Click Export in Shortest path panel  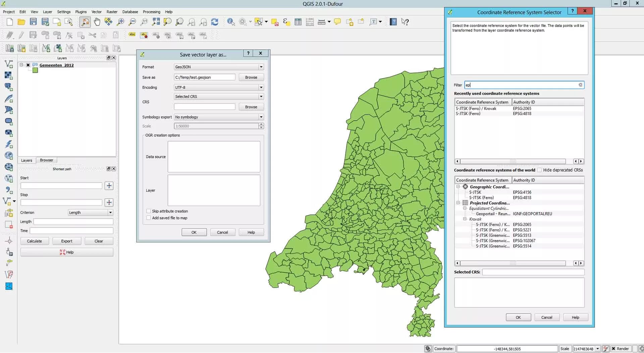tap(67, 241)
